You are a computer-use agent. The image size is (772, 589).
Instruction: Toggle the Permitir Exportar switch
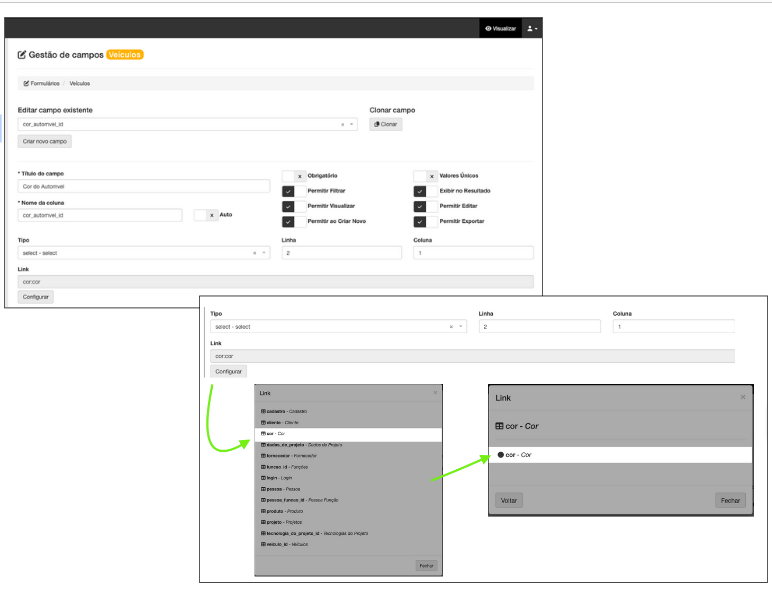[426, 222]
